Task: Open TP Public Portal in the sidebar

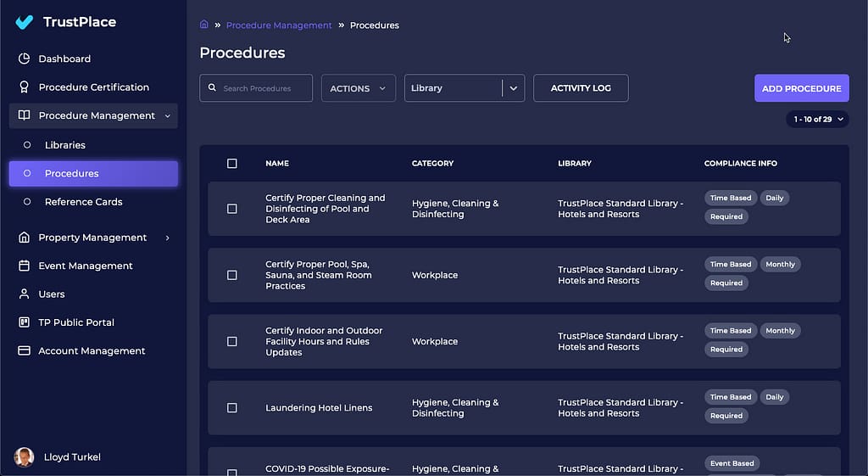Action: 75,322
